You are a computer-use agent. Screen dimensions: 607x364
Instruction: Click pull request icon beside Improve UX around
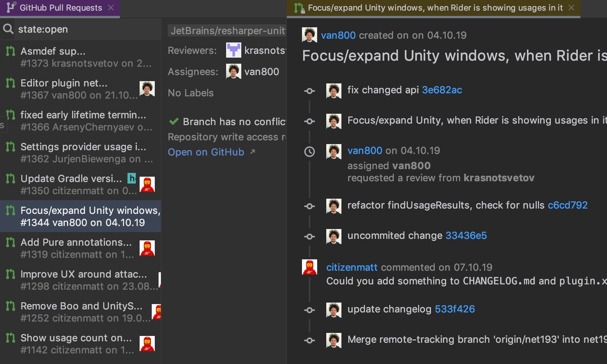click(x=11, y=274)
